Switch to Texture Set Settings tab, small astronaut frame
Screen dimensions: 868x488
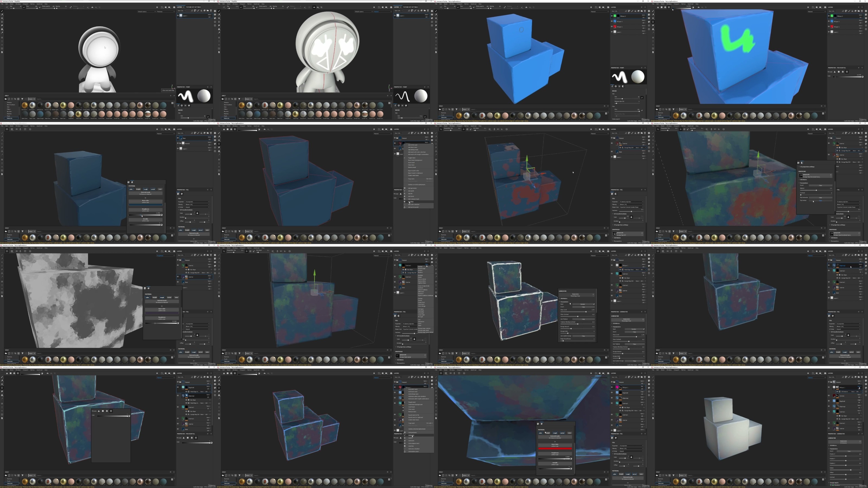pyautogui.click(x=193, y=7)
